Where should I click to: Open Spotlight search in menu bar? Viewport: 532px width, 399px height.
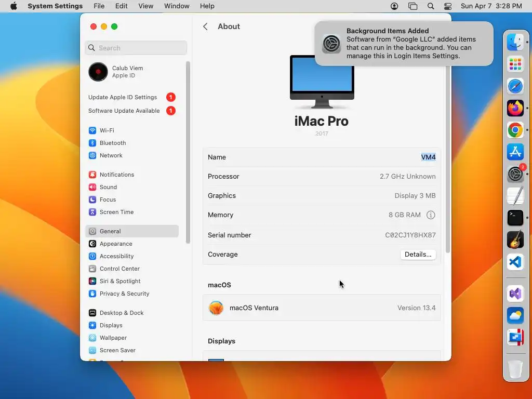(x=431, y=6)
